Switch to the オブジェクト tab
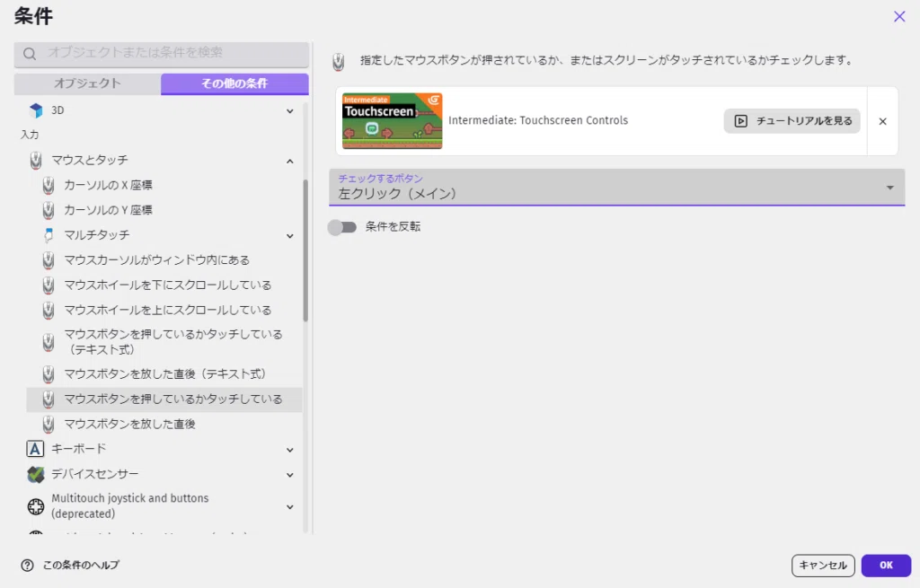The image size is (920, 588). (x=87, y=83)
